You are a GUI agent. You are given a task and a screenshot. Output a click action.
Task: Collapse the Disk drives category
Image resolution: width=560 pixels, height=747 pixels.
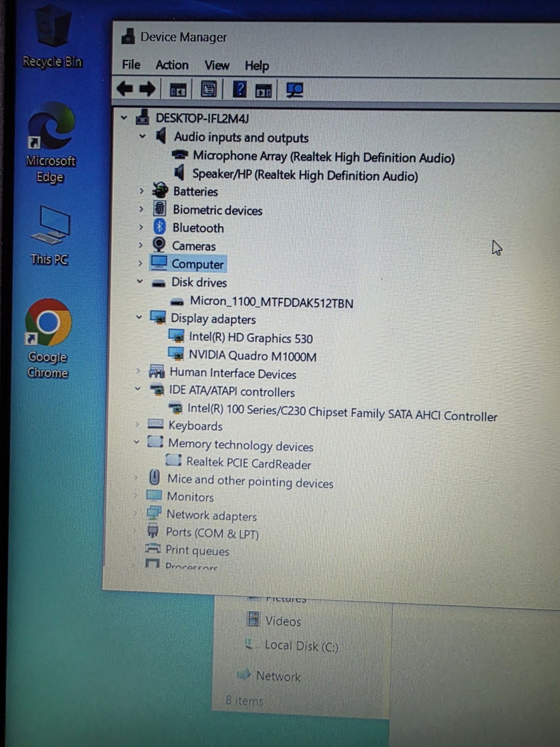pyautogui.click(x=140, y=281)
